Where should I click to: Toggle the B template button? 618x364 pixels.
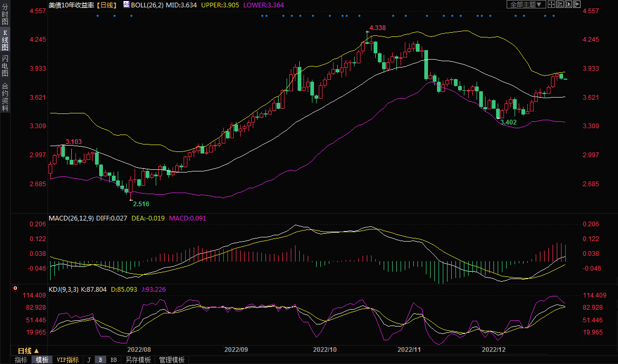point(101,360)
